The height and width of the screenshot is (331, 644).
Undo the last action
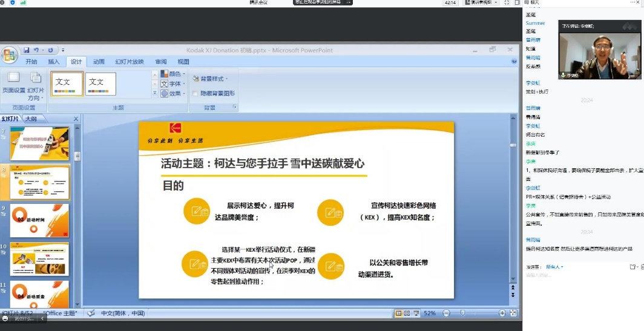pyautogui.click(x=37, y=50)
